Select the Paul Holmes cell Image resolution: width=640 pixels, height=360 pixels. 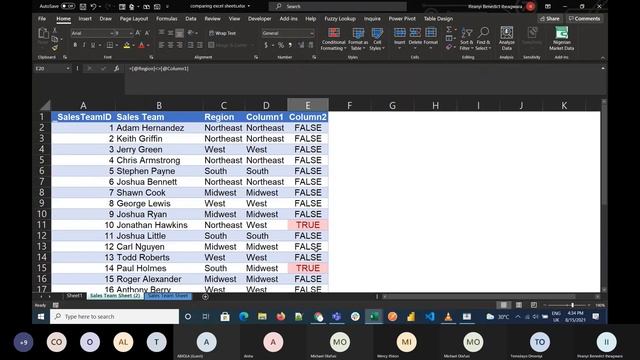click(159, 268)
